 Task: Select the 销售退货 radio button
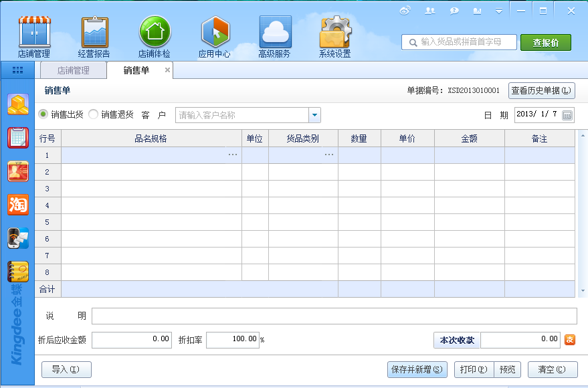(94, 114)
